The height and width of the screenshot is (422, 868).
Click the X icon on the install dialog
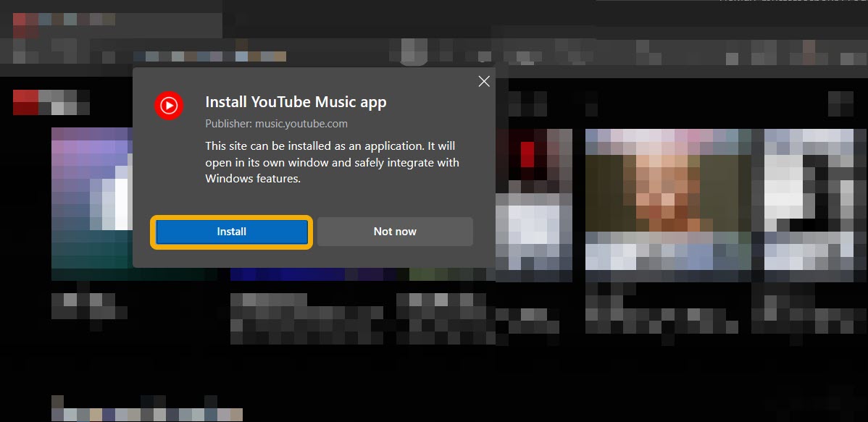(x=484, y=81)
